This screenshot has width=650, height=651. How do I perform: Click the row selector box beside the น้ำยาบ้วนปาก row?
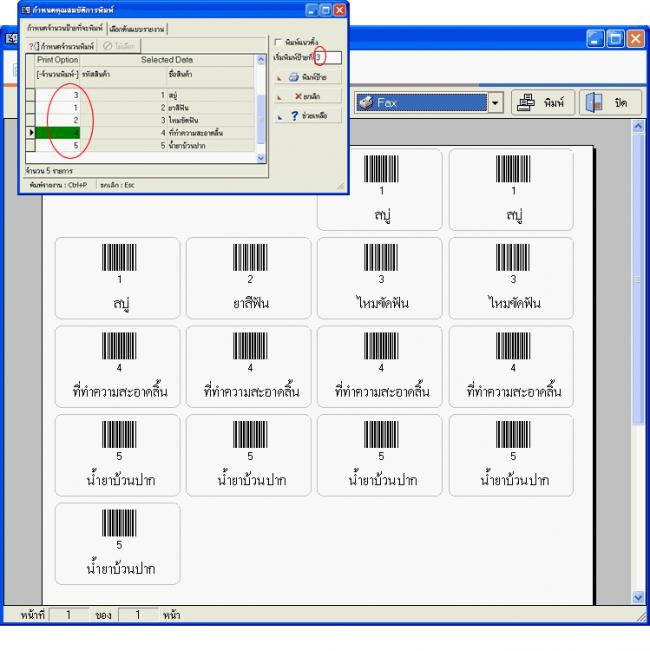30,145
